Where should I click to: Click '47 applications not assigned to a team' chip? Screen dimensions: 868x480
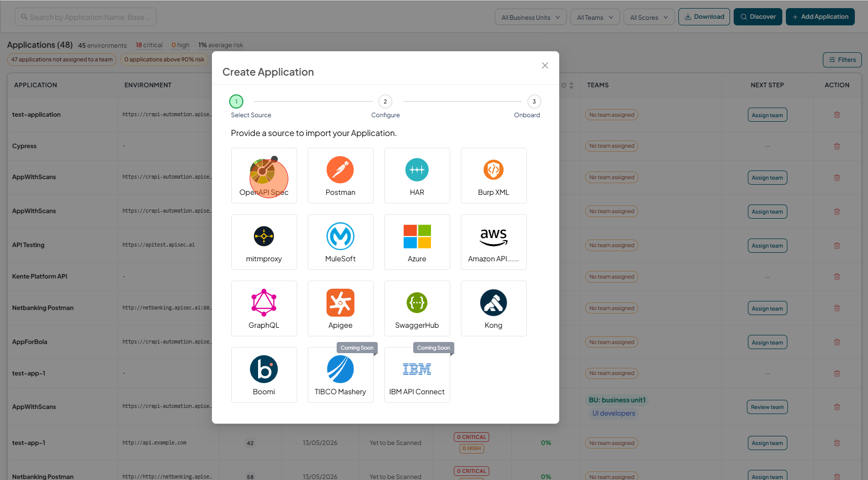click(x=62, y=59)
